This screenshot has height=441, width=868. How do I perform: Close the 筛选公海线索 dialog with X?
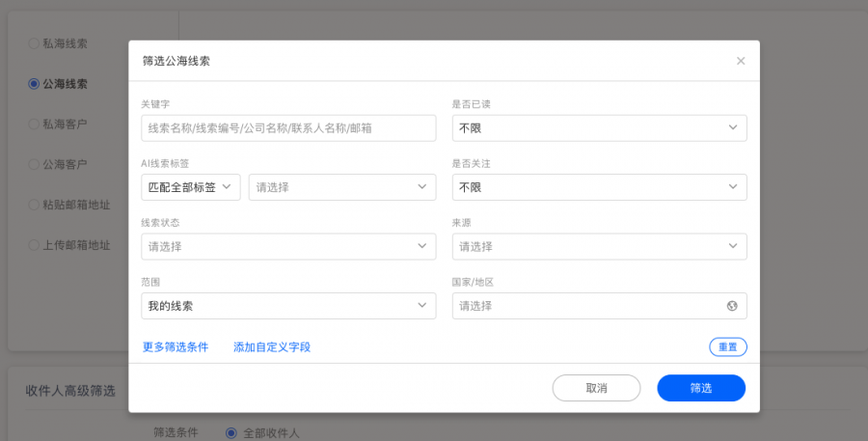point(741,61)
